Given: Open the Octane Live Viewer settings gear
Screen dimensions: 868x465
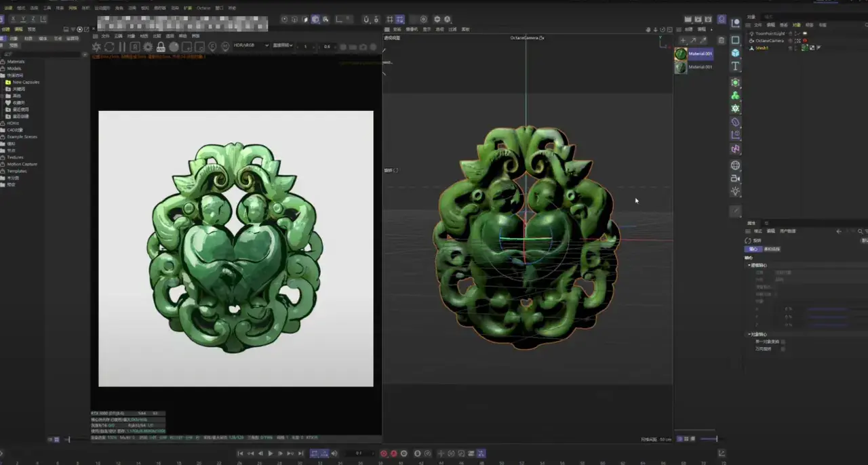Looking at the screenshot, I should 148,47.
